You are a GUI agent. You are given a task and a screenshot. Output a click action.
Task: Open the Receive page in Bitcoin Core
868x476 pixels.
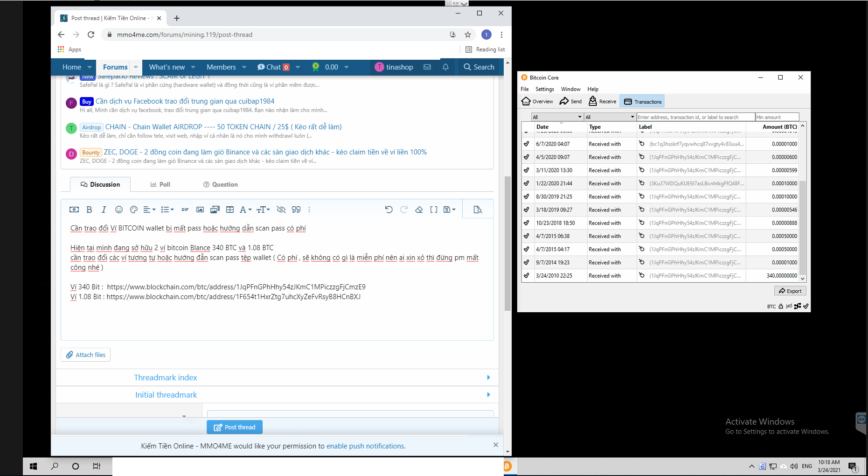click(x=603, y=101)
